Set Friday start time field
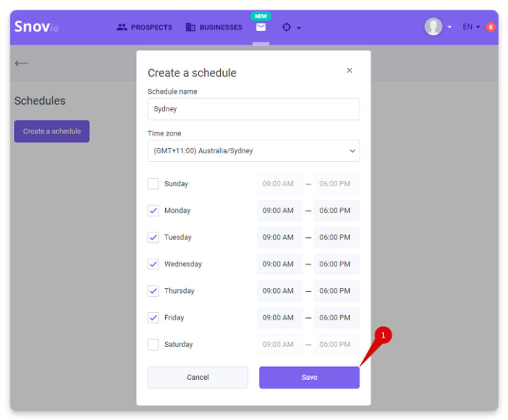The height and width of the screenshot is (420, 508). click(x=280, y=318)
